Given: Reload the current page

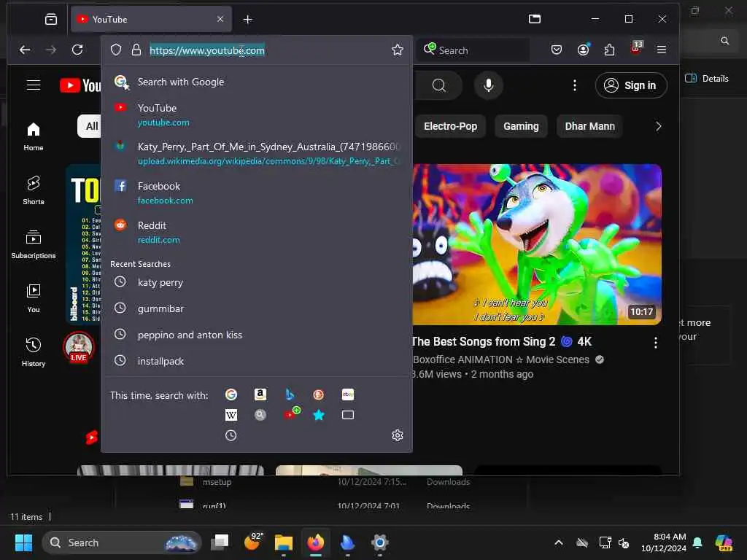Looking at the screenshot, I should pos(77,50).
